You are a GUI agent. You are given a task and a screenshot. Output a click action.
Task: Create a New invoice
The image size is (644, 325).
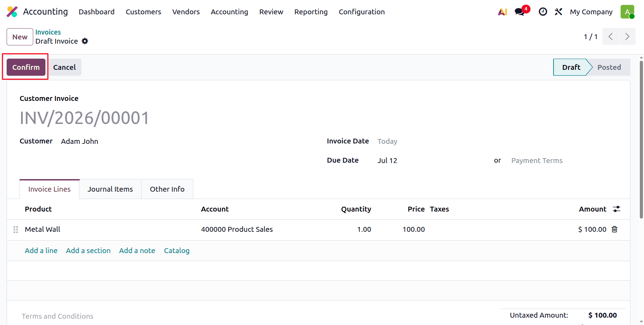[20, 37]
